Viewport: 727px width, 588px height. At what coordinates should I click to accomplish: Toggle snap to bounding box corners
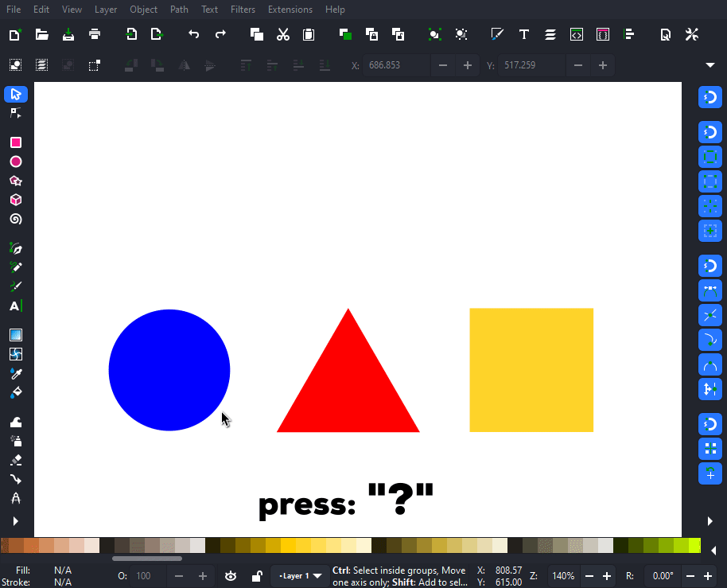(x=710, y=181)
